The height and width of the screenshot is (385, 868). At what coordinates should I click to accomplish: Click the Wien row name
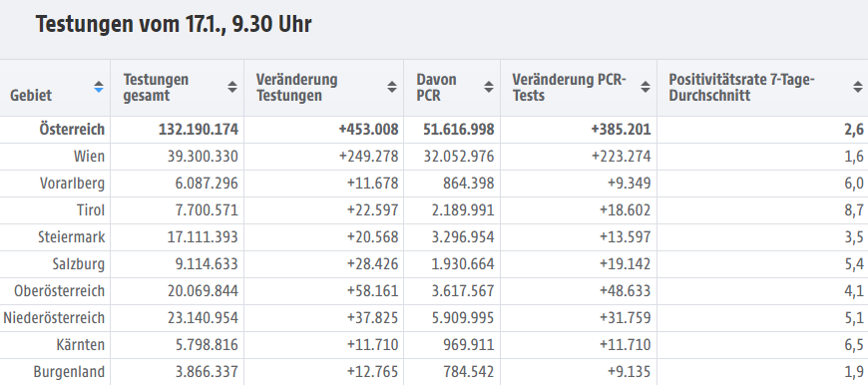pyautogui.click(x=89, y=157)
